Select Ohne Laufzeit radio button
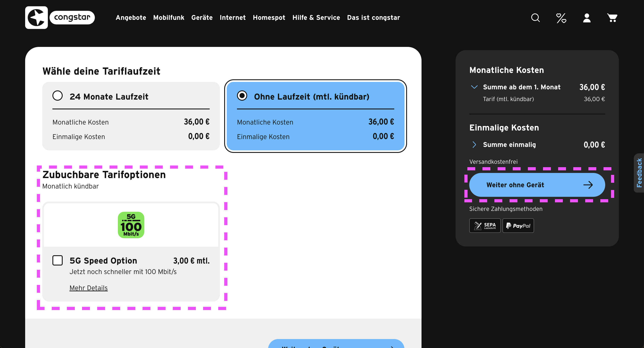 coord(242,96)
